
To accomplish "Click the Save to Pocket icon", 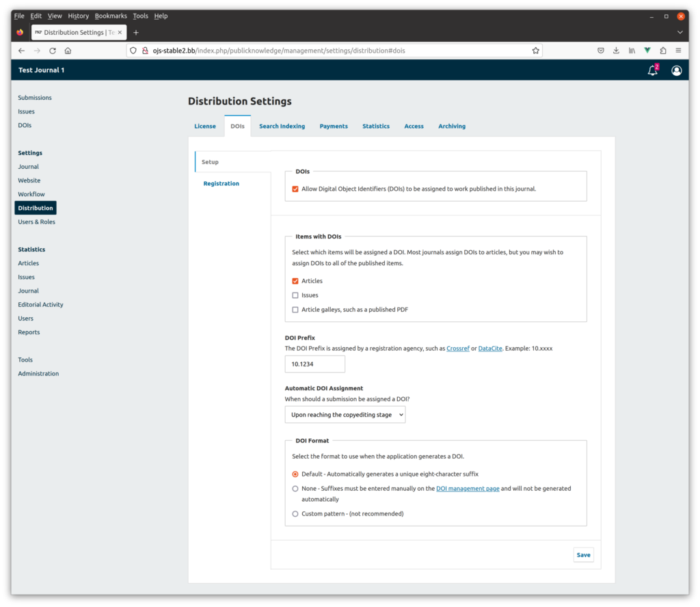I will (x=600, y=51).
